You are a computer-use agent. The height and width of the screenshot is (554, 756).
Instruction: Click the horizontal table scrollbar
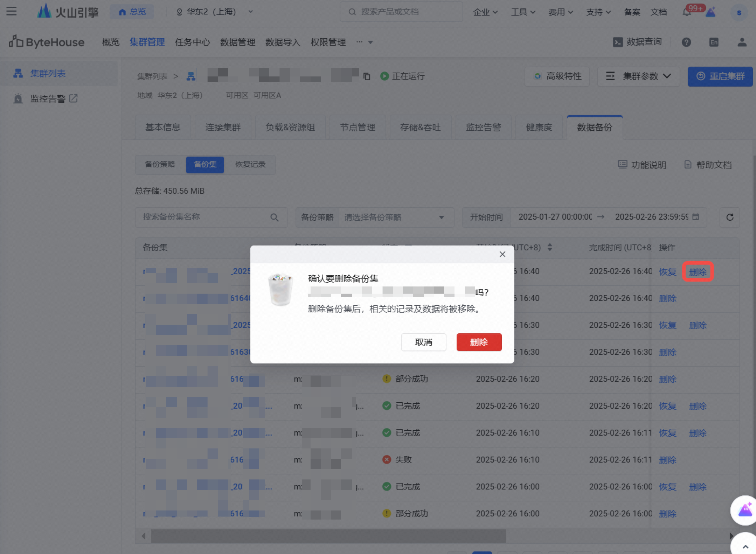(328, 536)
